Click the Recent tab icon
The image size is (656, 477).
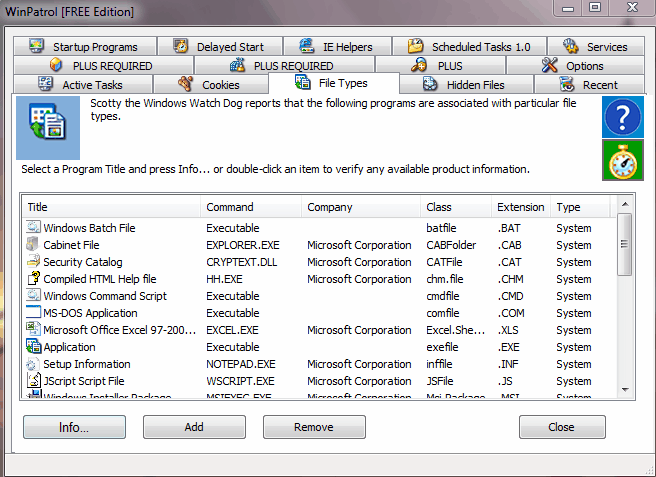point(567,84)
